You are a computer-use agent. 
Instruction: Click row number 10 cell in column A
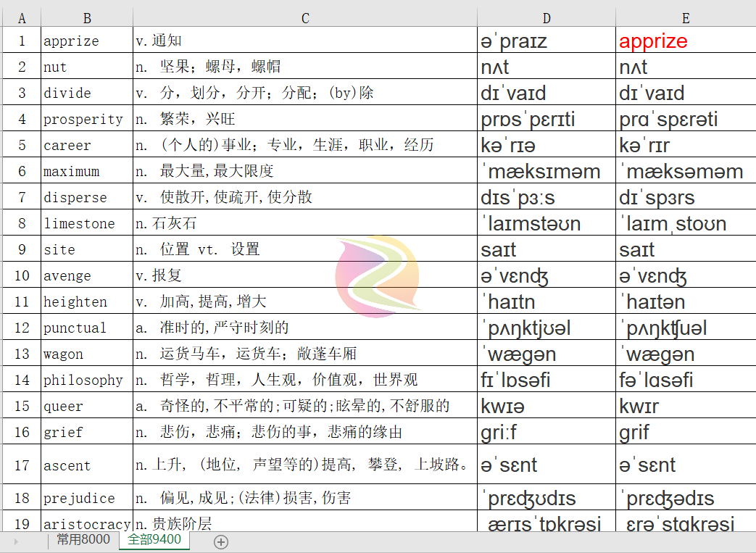22,275
